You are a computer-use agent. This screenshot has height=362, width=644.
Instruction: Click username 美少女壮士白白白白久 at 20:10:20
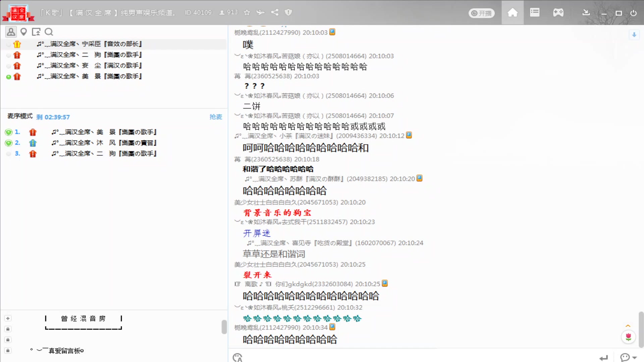[x=266, y=202]
